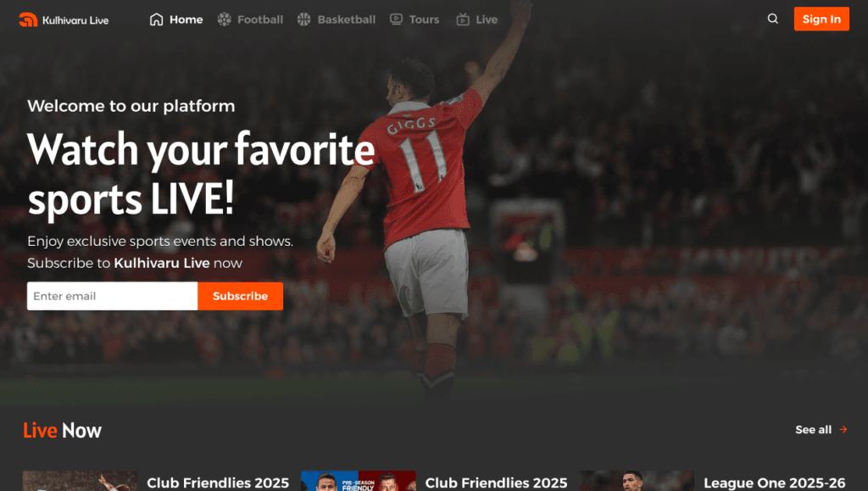Open the League One 2025-26 thumbnail
Viewport: 868px width, 491px height.
tap(637, 481)
